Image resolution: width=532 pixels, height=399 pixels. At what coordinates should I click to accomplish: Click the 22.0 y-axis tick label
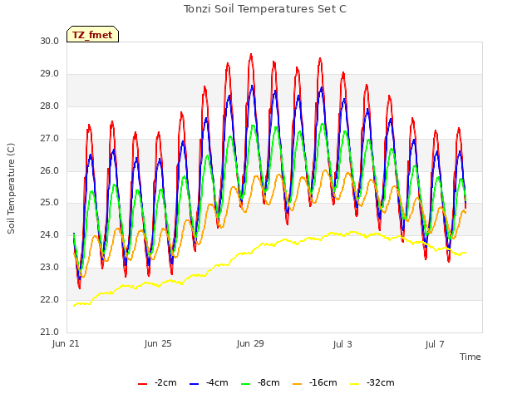click(50, 300)
